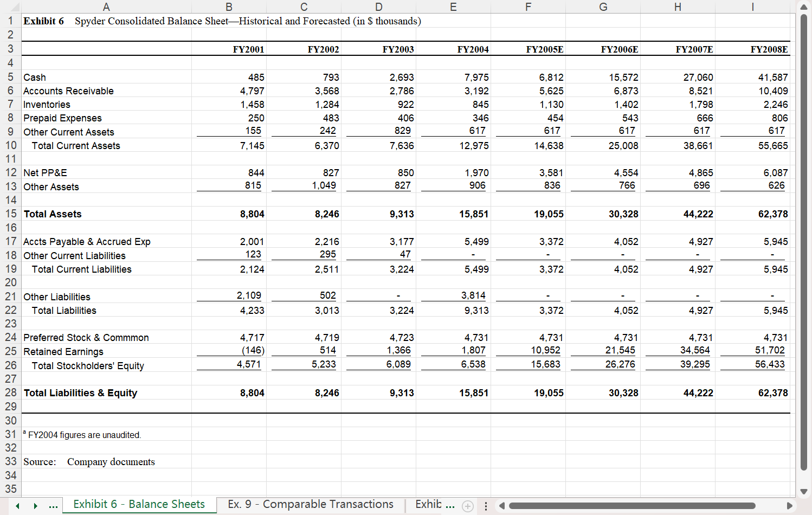Select Retained Earnings value 51,702

click(752, 351)
